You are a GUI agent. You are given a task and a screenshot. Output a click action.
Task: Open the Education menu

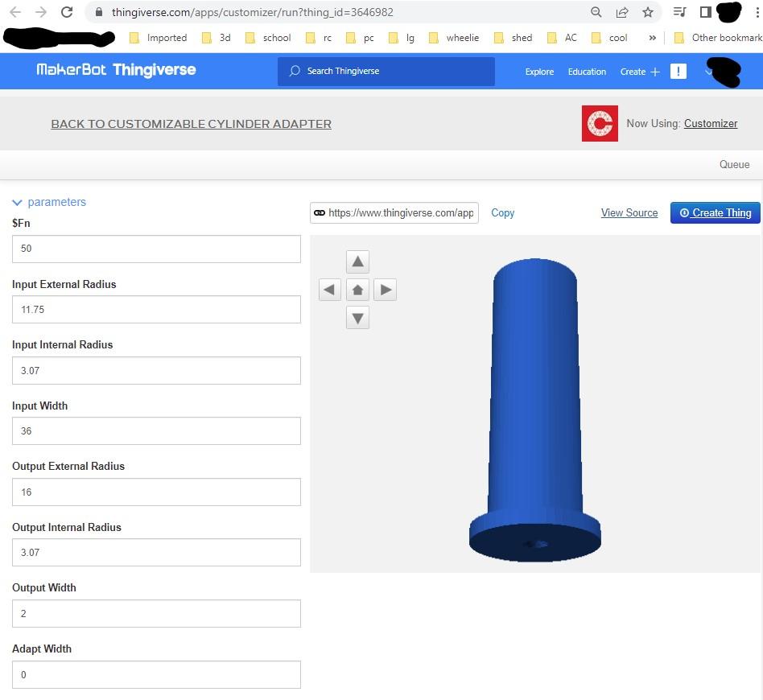[x=587, y=72]
